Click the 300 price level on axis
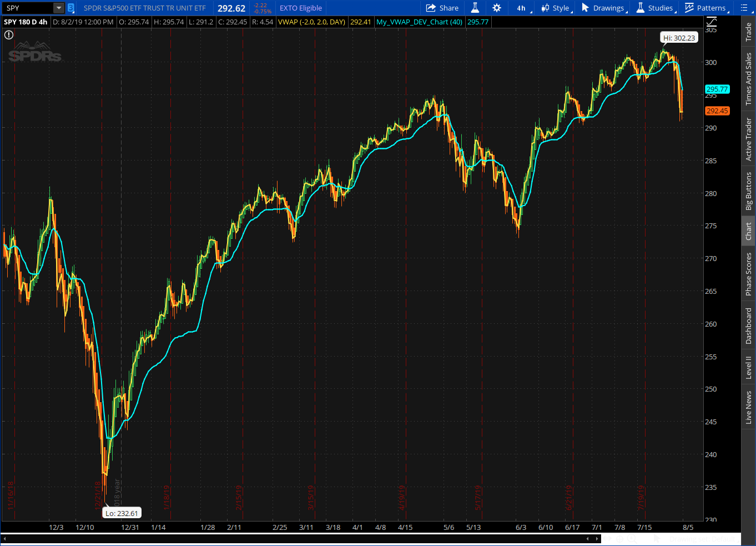The width and height of the screenshot is (756, 546). [x=710, y=62]
